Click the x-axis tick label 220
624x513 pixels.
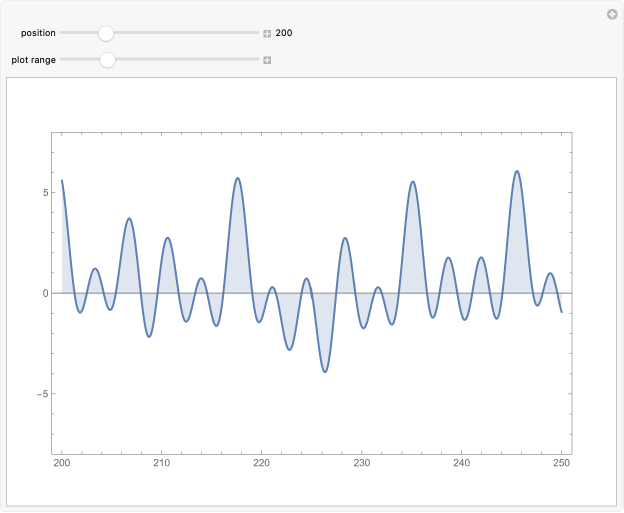point(262,463)
